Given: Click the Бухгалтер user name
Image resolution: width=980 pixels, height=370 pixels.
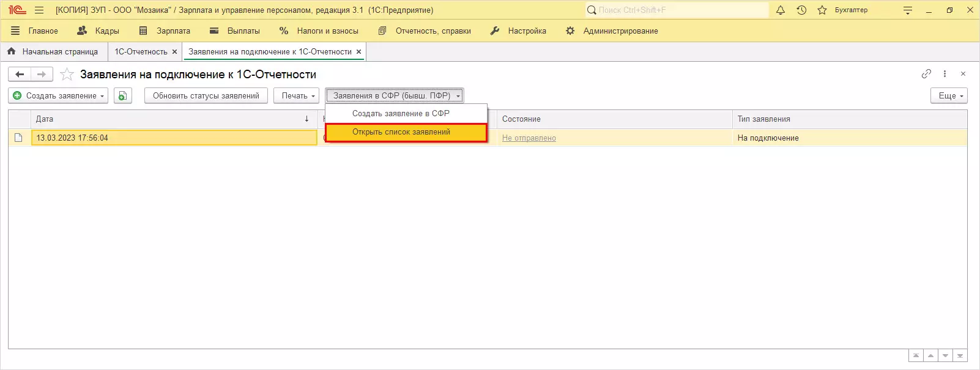Looking at the screenshot, I should pyautogui.click(x=851, y=10).
